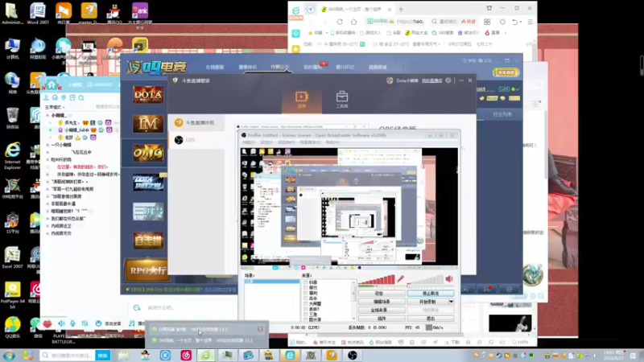Click 停止串流 button in OBS
Screen dimensions: 644x362
[431, 293]
